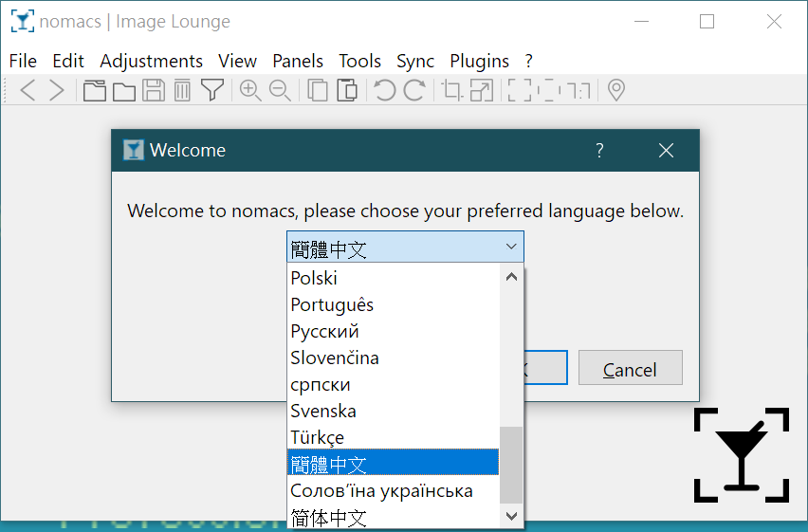Click the language list scrollbar up arrow
The image size is (808, 532).
pos(511,277)
